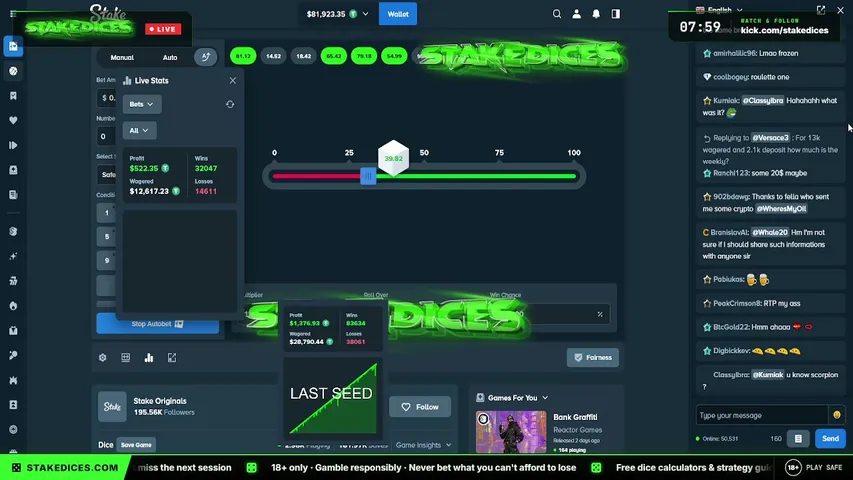Screen dimensions: 853x480
Task: Open the Sports basketball icon in the sidebar
Action: 13,71
